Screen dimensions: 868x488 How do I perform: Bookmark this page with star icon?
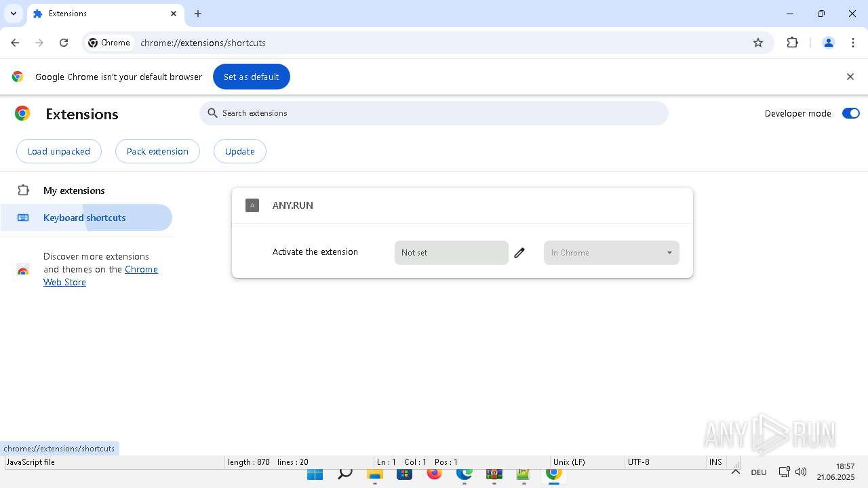point(758,43)
